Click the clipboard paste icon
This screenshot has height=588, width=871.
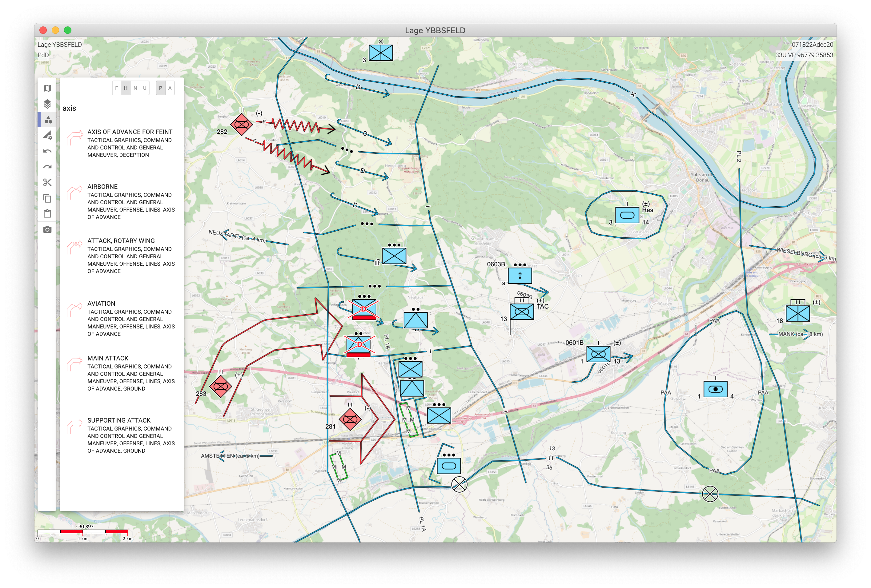click(x=47, y=214)
